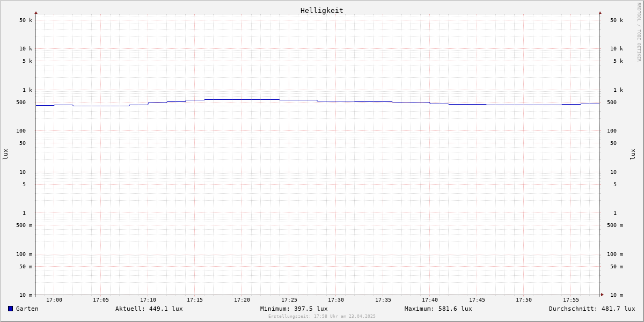This screenshot has height=322, width=644.
Task: Click the left axis '1 k' label
Action: pos(27,90)
